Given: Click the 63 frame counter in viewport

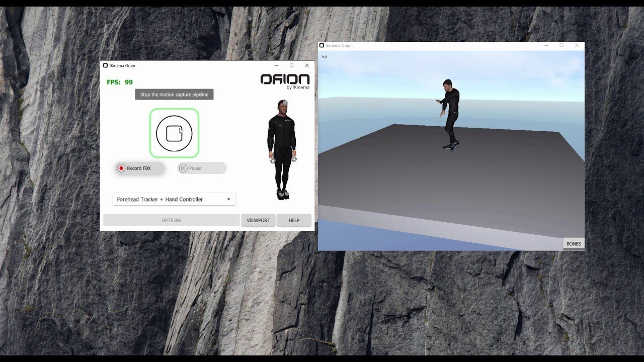Looking at the screenshot, I should click(325, 56).
